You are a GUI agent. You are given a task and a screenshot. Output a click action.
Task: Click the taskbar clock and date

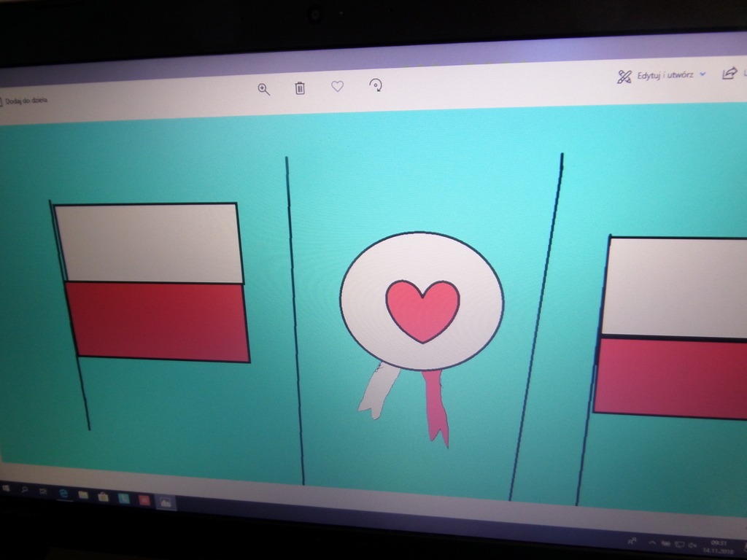721,547
